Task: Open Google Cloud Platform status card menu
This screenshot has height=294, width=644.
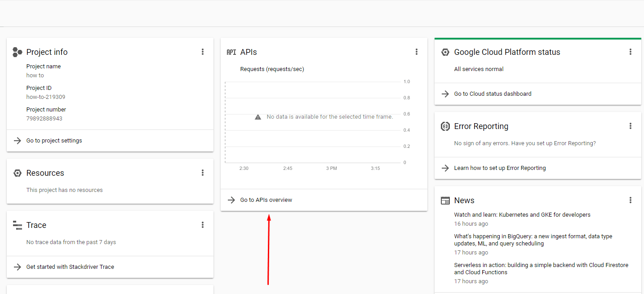Action: tap(631, 52)
